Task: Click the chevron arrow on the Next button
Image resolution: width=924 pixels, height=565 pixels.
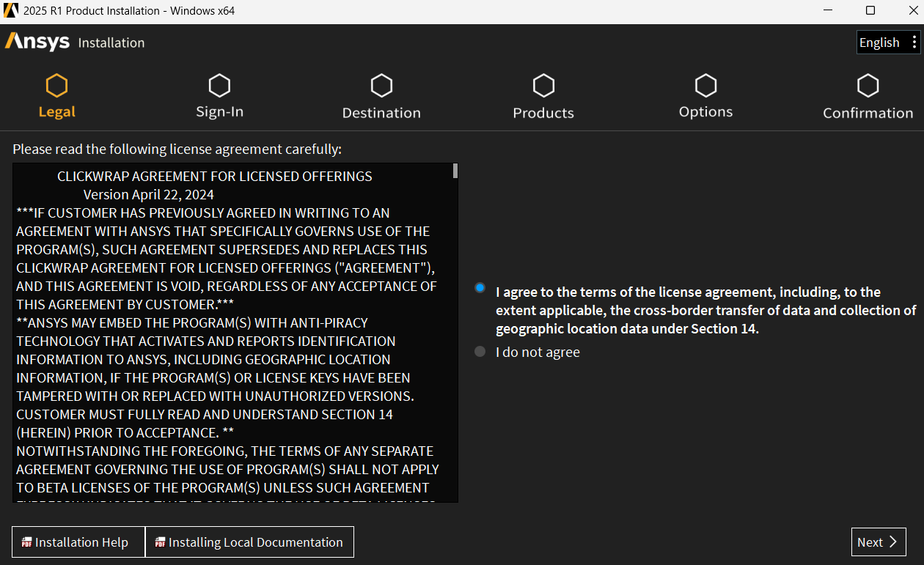Action: (892, 542)
